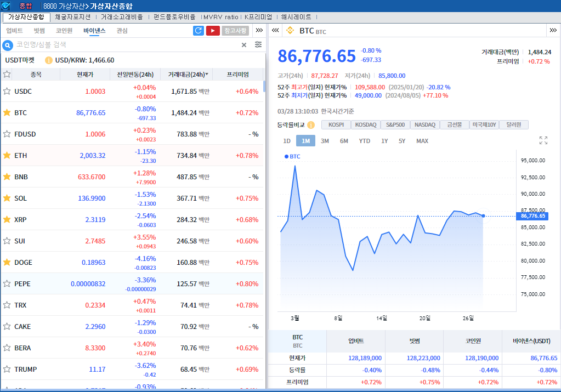Click the app logo in title bar
Viewport: 561px width, 392px height.
[x=6, y=5]
